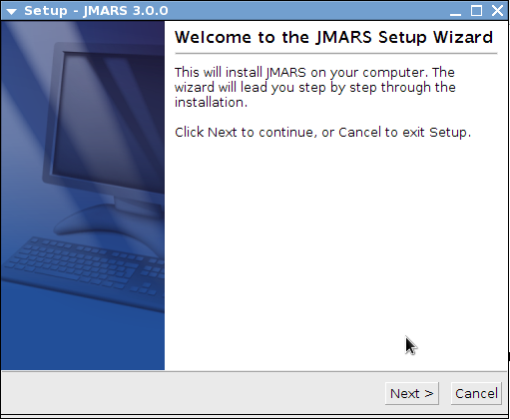Click Next > to continue installation

point(412,393)
